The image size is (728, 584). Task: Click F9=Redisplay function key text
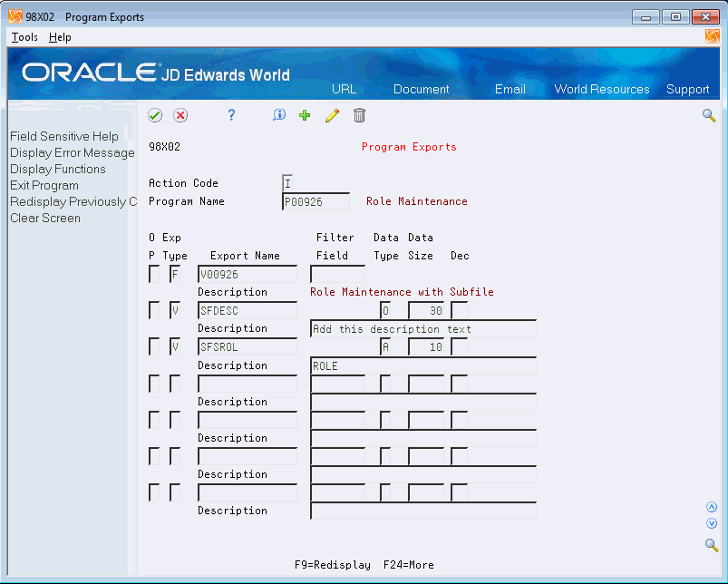333,564
